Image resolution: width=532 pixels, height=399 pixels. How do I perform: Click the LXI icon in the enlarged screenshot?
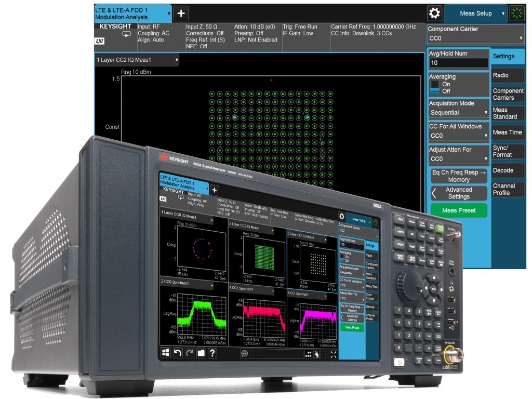point(99,41)
